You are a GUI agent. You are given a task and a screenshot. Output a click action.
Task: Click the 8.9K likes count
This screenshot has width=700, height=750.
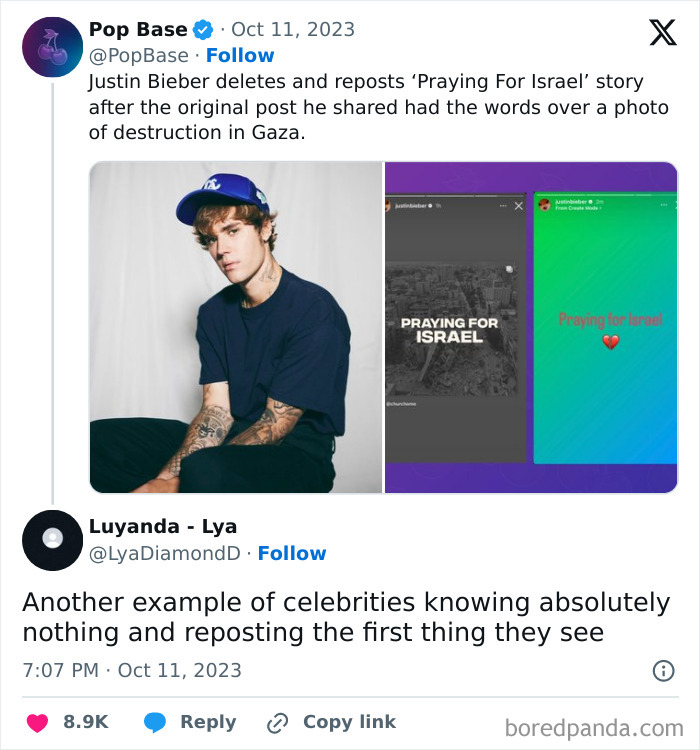85,722
